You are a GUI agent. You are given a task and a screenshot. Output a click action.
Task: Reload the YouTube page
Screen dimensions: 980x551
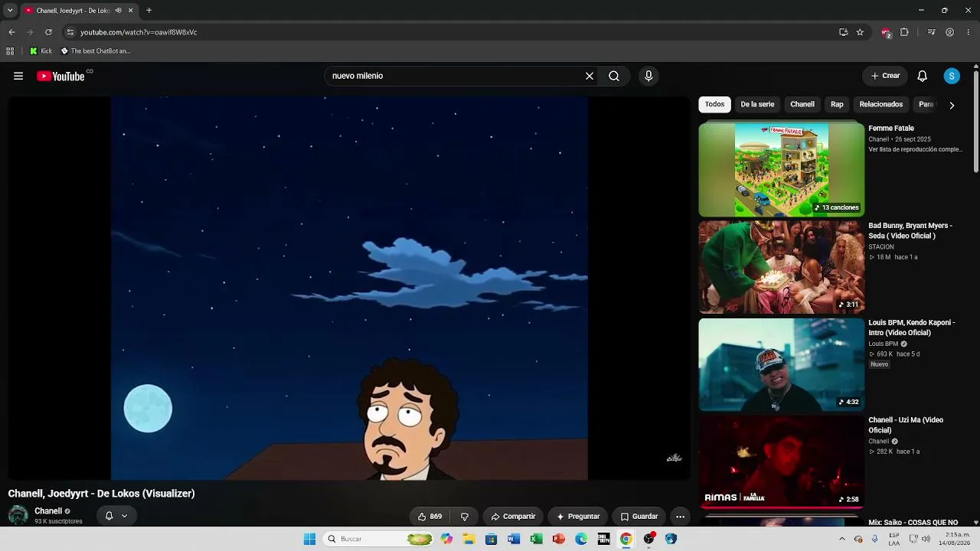coord(48,32)
